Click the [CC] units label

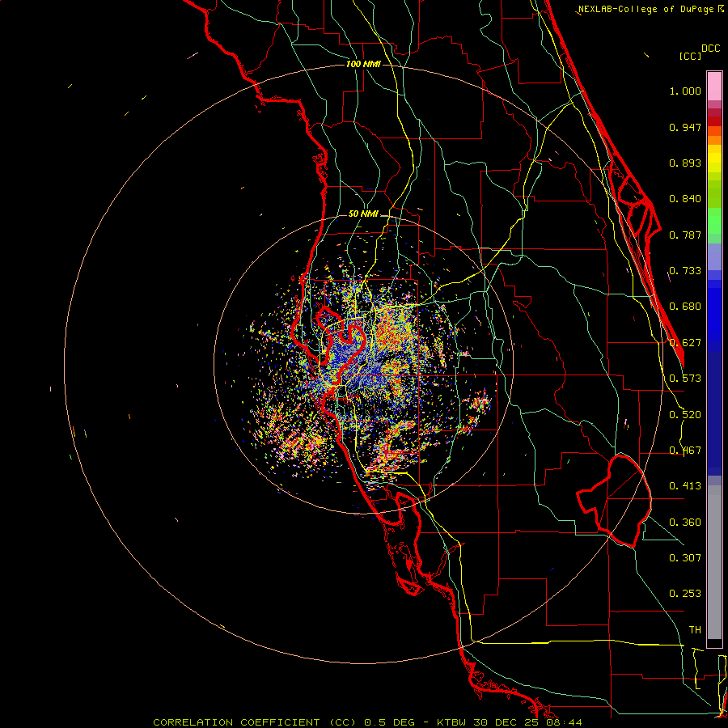(x=690, y=56)
